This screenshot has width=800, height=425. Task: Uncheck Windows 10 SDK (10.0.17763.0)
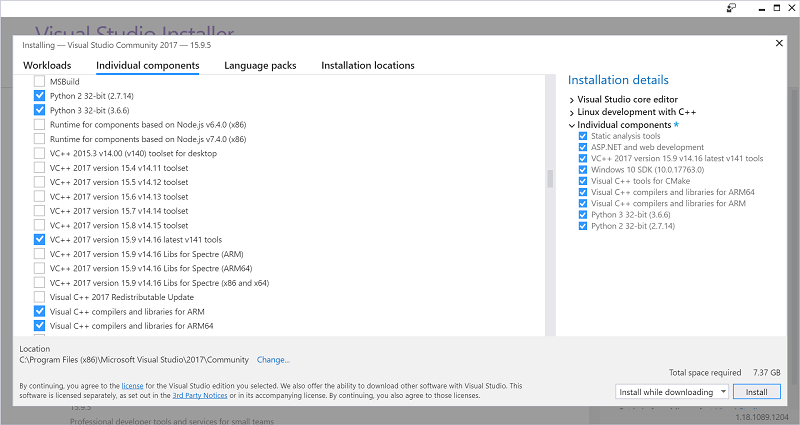pyautogui.click(x=583, y=170)
